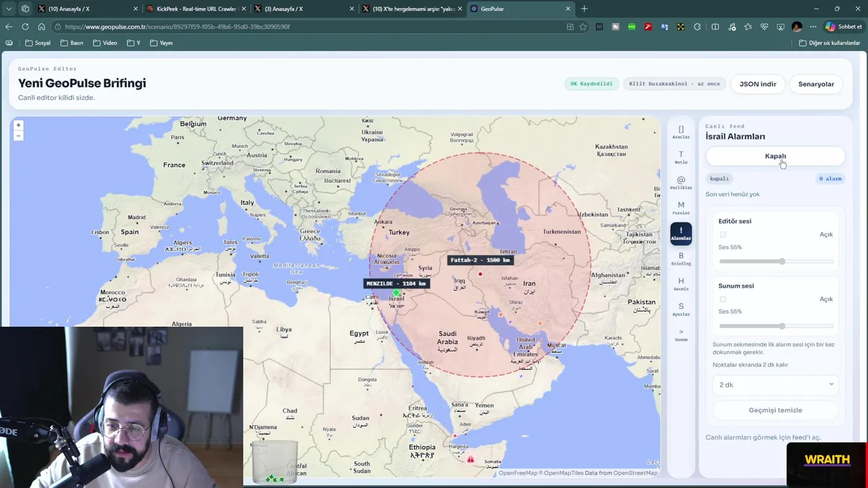Open the Gecmis history sidebar section
868x488 pixels.
[x=681, y=284]
